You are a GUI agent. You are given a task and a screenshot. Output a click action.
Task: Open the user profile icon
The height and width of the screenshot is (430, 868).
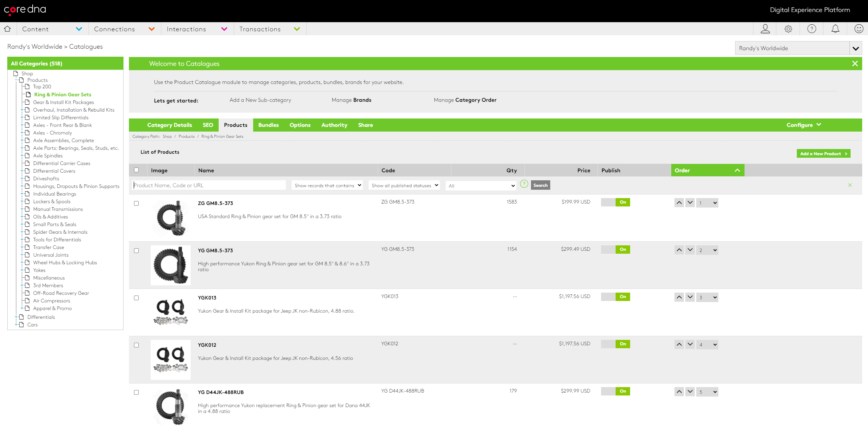(x=765, y=29)
